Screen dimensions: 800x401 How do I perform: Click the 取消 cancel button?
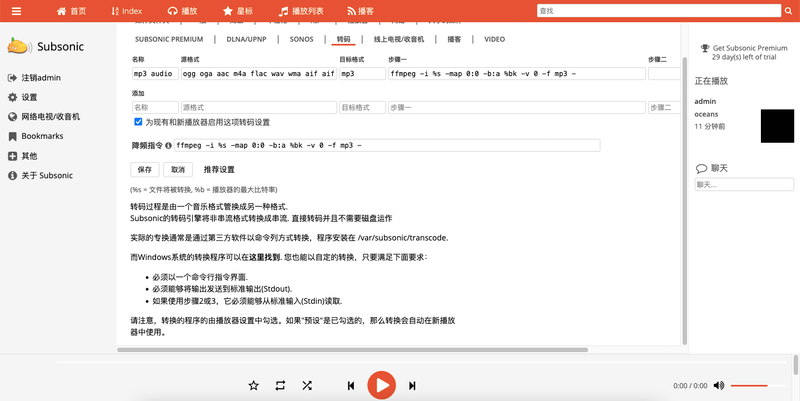click(178, 169)
